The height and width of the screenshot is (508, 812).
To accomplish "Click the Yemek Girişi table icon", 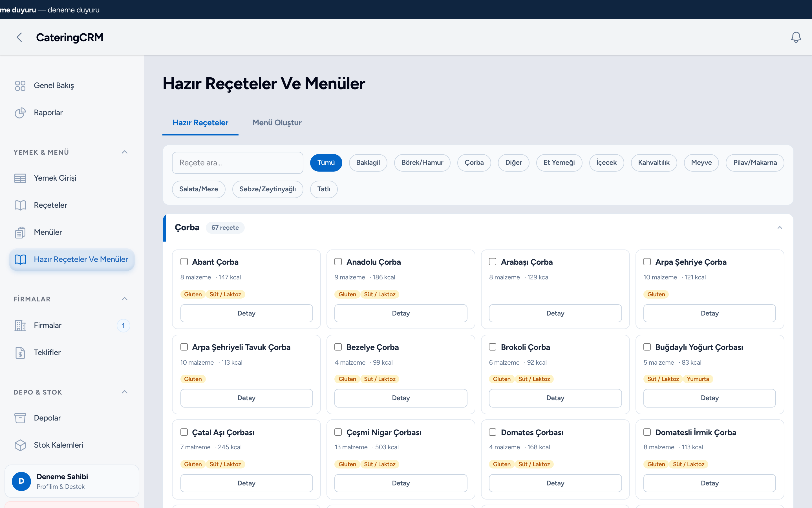I will (20, 178).
